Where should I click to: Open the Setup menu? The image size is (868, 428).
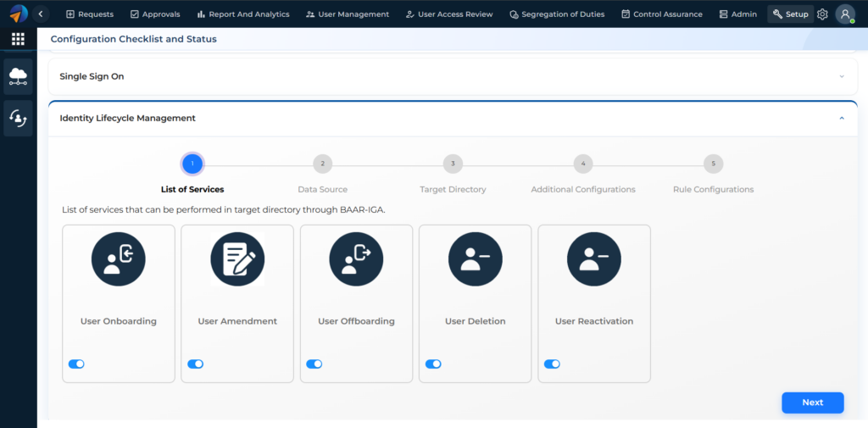pos(791,14)
